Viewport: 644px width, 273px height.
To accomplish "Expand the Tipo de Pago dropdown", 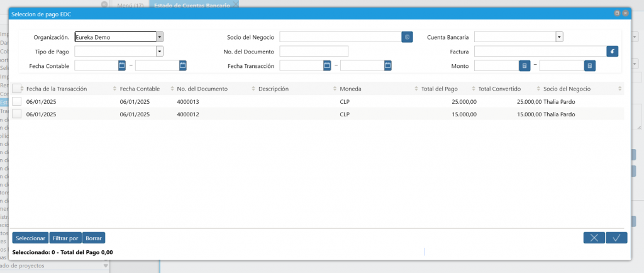I will tap(160, 52).
